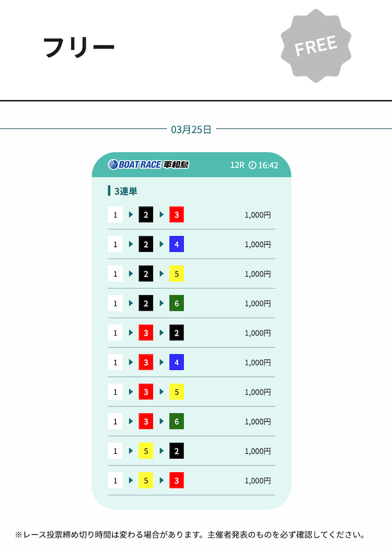Click the 1,000円 amount in the 1-3-5 row
392x547 pixels.
coord(257,392)
